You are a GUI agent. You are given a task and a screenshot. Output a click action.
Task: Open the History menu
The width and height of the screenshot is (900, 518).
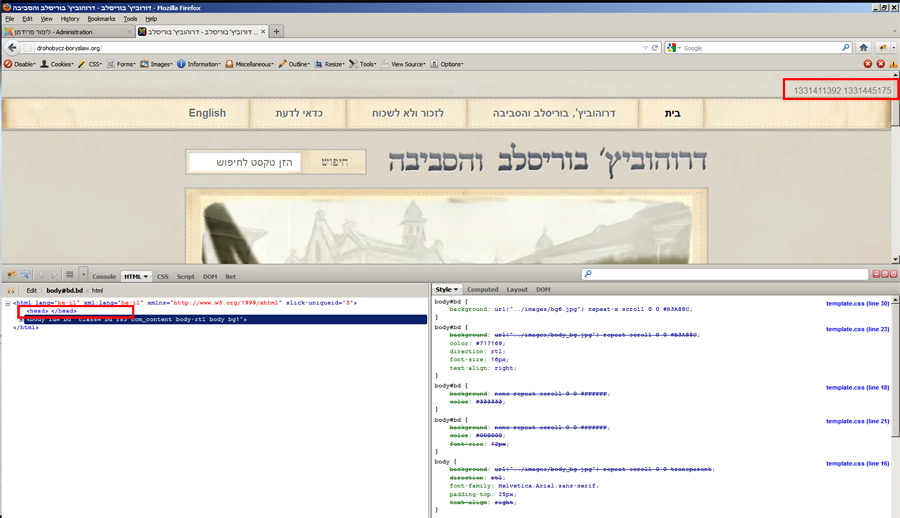coord(70,18)
